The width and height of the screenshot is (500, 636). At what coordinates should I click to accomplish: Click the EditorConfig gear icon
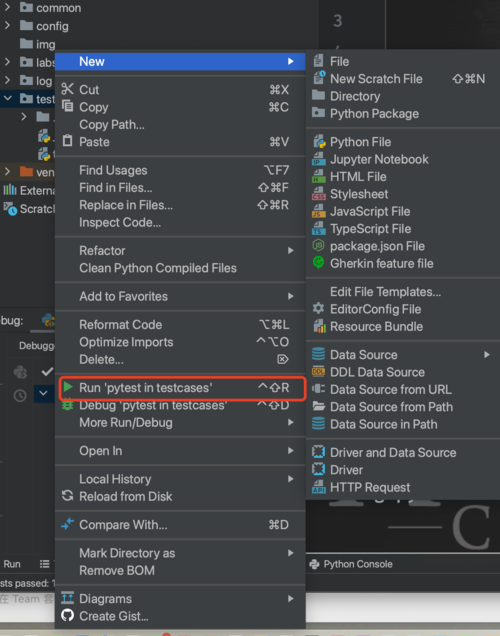[319, 308]
